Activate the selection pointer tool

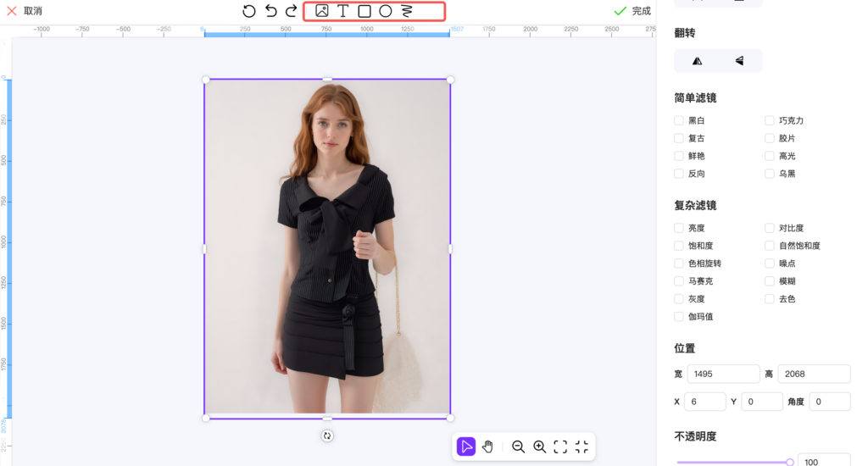(x=466, y=446)
